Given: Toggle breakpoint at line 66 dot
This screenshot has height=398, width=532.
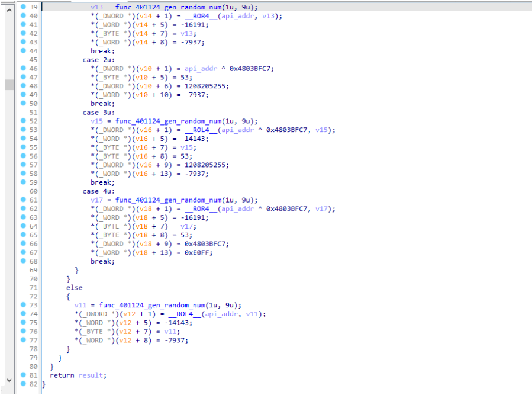Looking at the screenshot, I should tap(22, 244).
